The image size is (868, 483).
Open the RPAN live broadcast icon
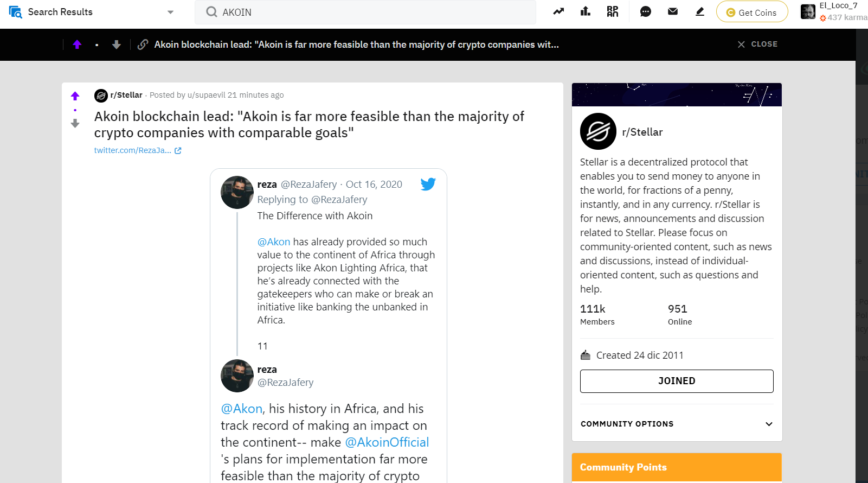[x=613, y=11]
